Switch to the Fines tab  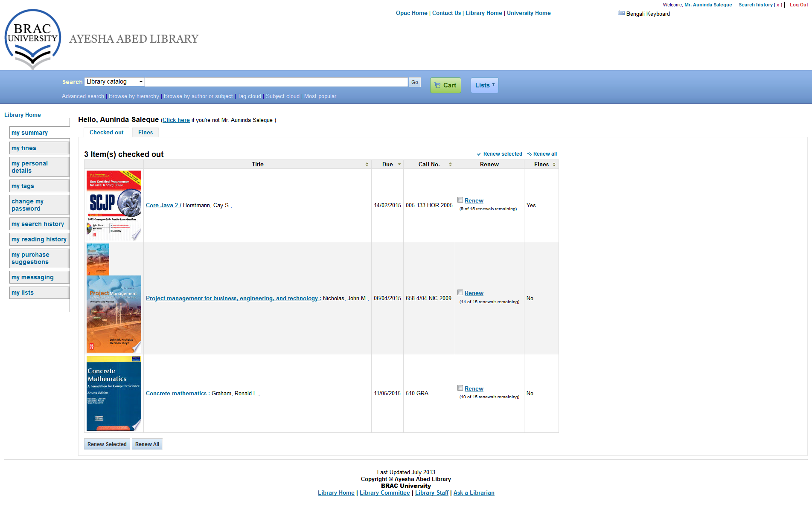pos(146,133)
